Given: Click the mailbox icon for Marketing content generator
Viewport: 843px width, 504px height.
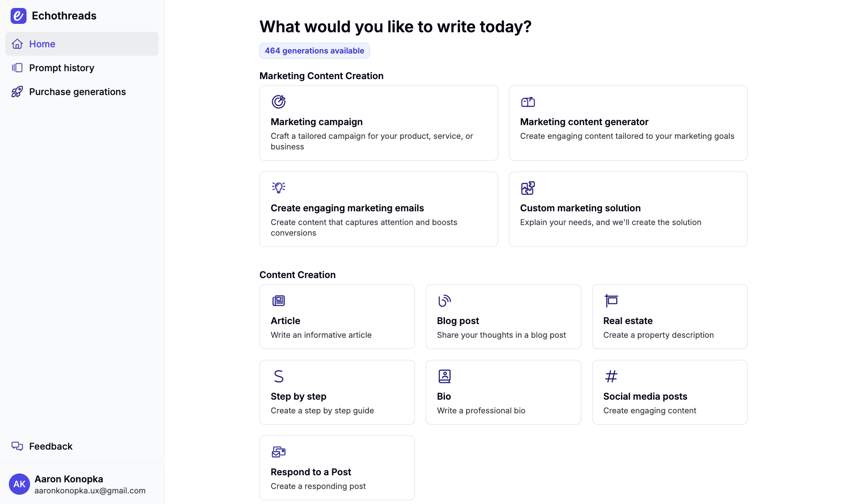Looking at the screenshot, I should click(528, 102).
